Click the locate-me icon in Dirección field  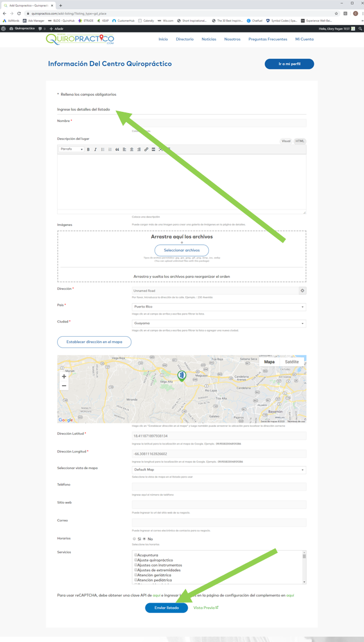pyautogui.click(x=302, y=290)
